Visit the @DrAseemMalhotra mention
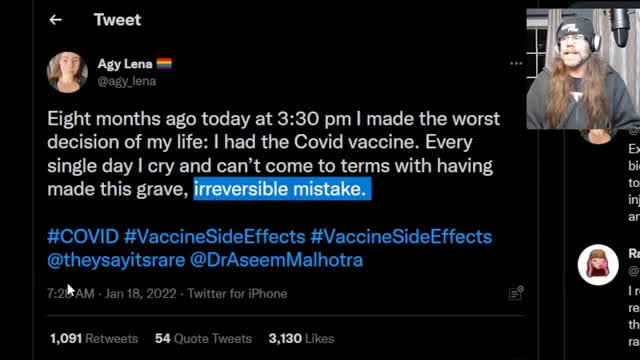Screen dimensions: 640x360 click(276, 260)
